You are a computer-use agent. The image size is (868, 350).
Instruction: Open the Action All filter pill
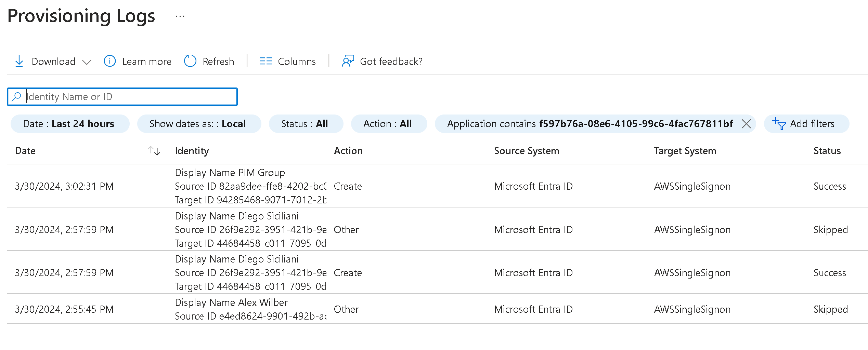pyautogui.click(x=389, y=124)
